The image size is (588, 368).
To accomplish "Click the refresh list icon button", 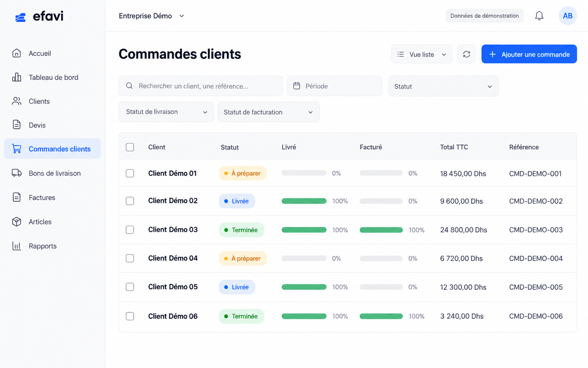I will point(466,54).
